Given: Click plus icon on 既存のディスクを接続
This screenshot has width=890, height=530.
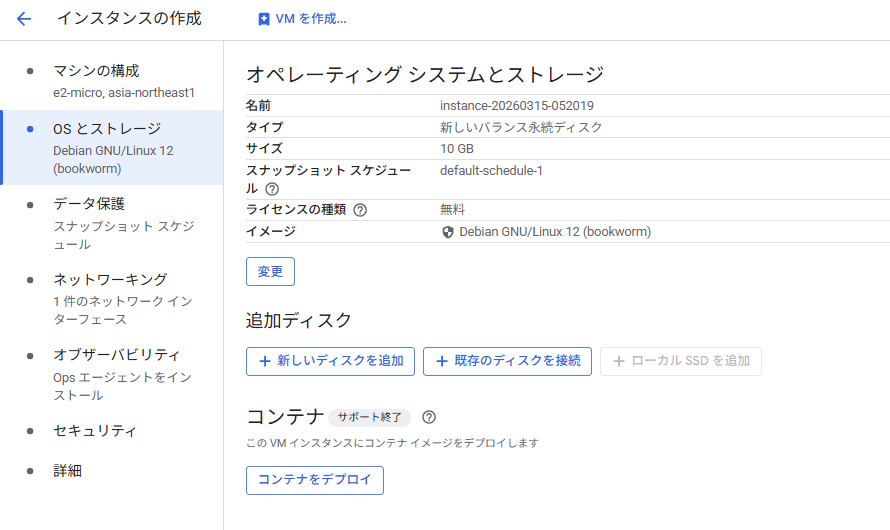Looking at the screenshot, I should pos(441,361).
